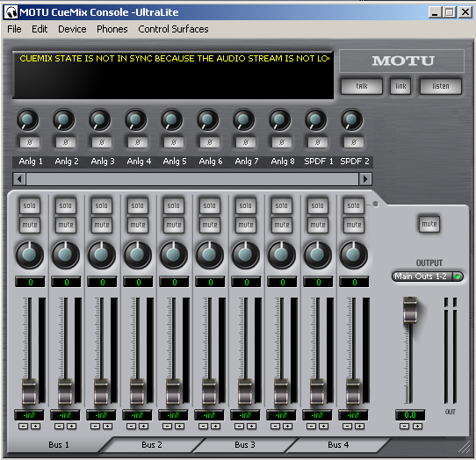Click the listen button
The width and height of the screenshot is (476, 460).
click(x=441, y=87)
